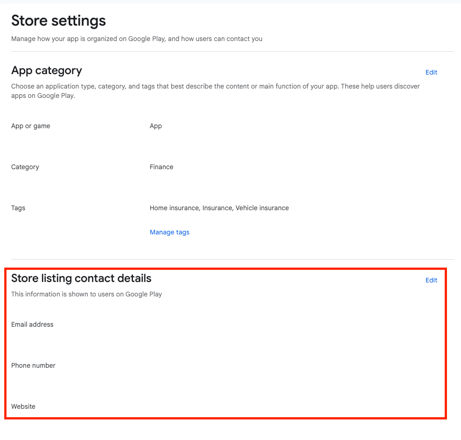461x440 pixels.
Task: Click the Email address label
Action: [x=32, y=325]
